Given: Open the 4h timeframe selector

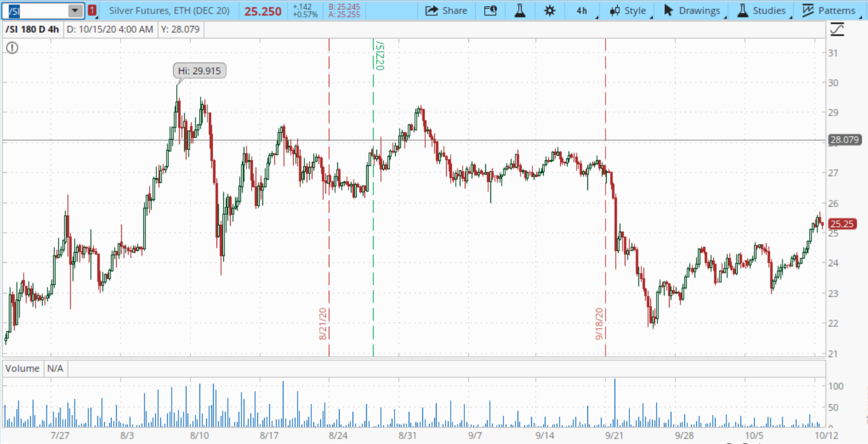Looking at the screenshot, I should (x=582, y=11).
